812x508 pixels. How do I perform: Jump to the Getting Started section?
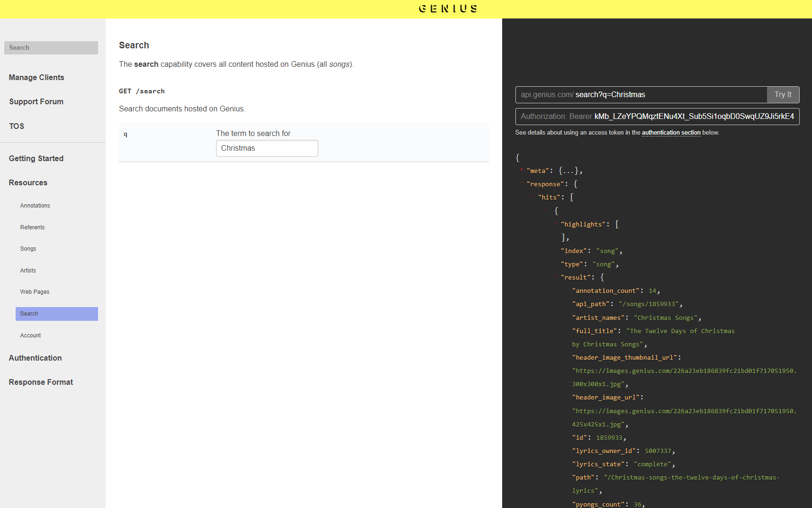click(x=36, y=159)
